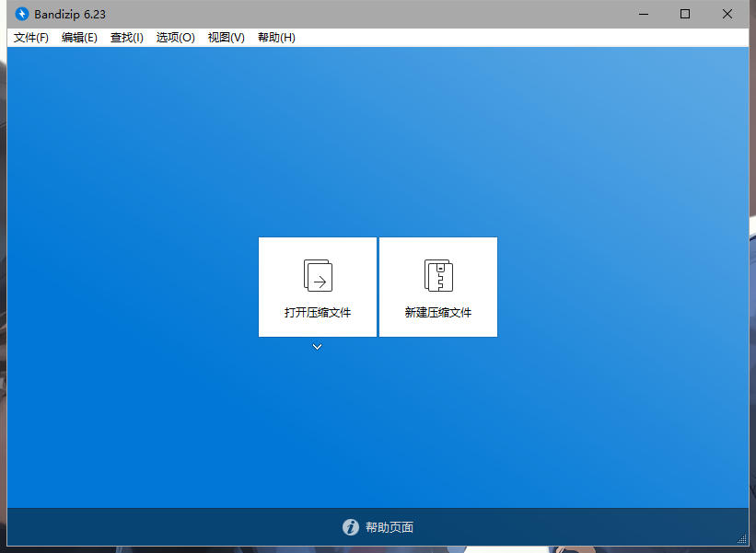The image size is (756, 553).
Task: Open the 文件(F) menu
Action: pyautogui.click(x=31, y=38)
